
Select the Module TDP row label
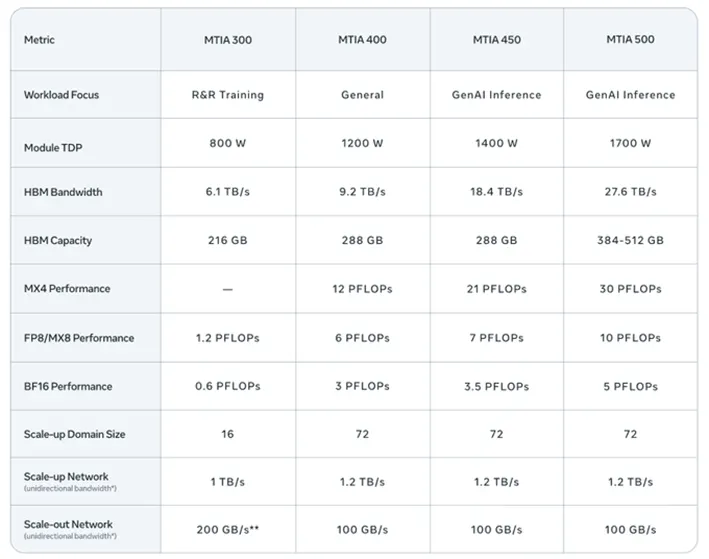tap(53, 148)
